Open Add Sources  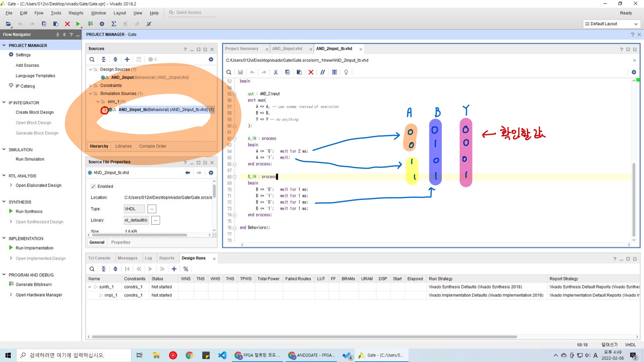tap(27, 66)
